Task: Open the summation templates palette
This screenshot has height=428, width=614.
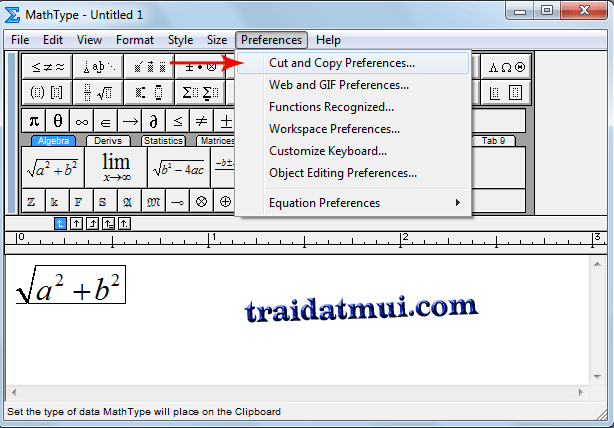Action: 200,92
